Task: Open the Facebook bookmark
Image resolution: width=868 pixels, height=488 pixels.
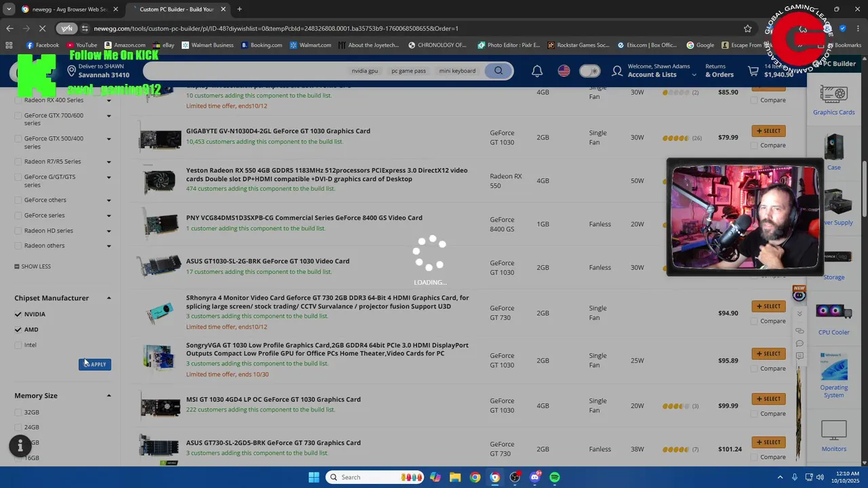Action: point(43,45)
